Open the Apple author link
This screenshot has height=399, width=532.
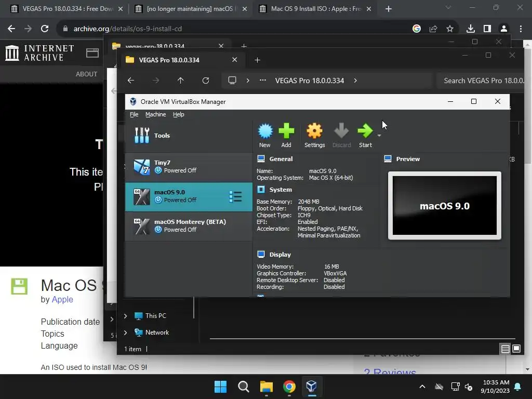click(x=62, y=300)
